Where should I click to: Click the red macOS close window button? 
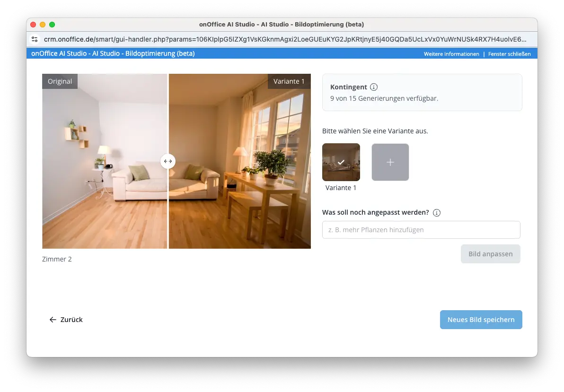pos(33,25)
